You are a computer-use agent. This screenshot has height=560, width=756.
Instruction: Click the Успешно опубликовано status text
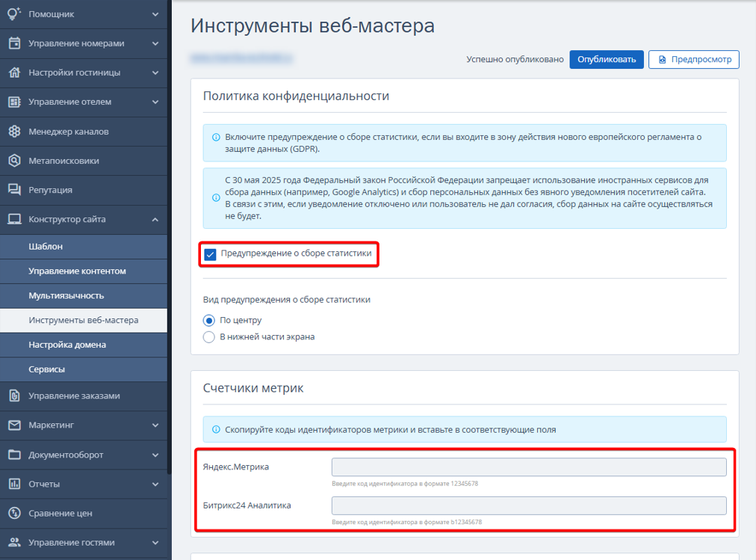click(x=515, y=59)
